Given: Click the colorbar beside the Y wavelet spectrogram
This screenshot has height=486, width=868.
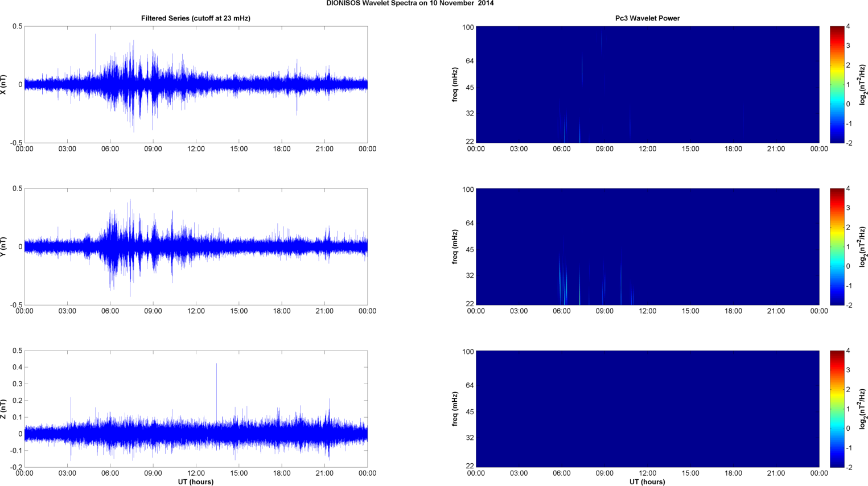Looking at the screenshot, I should [x=837, y=247].
